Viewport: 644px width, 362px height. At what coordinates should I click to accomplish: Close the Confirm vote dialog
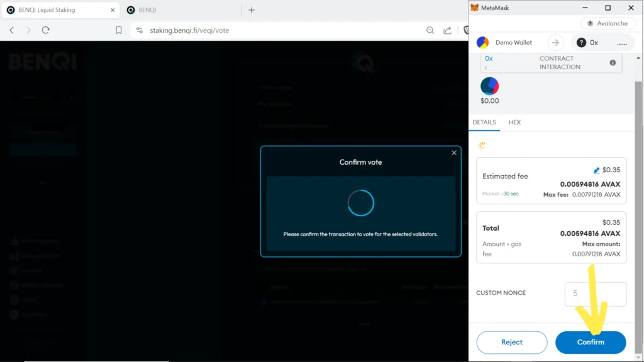[x=454, y=153]
